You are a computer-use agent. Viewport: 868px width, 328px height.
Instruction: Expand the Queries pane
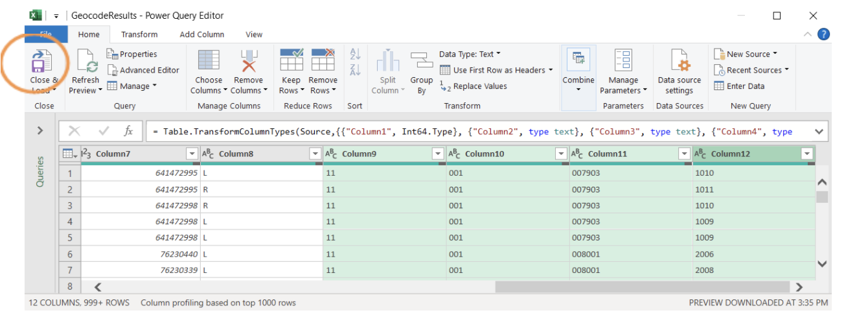click(40, 131)
